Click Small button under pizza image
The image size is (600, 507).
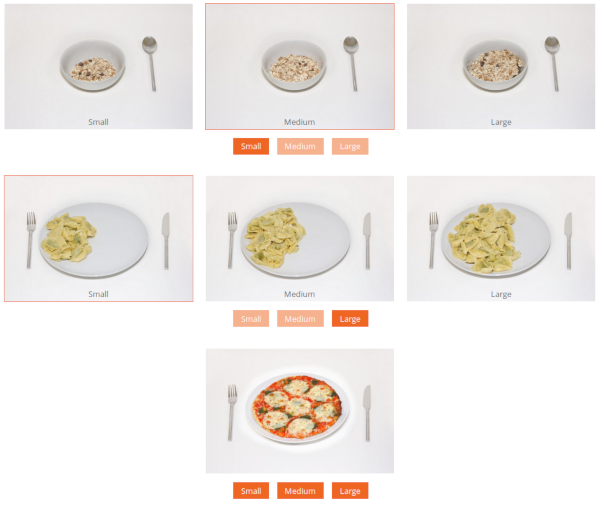251,491
